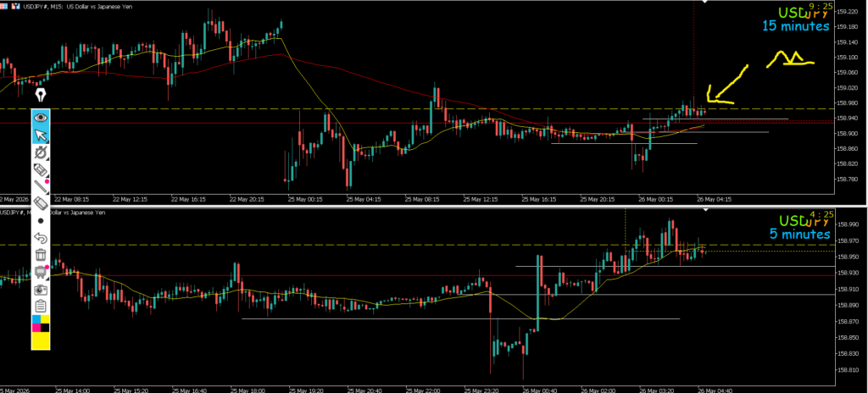
Task: Click the chart shift triangle on 5-minute chart
Action: click(705, 210)
